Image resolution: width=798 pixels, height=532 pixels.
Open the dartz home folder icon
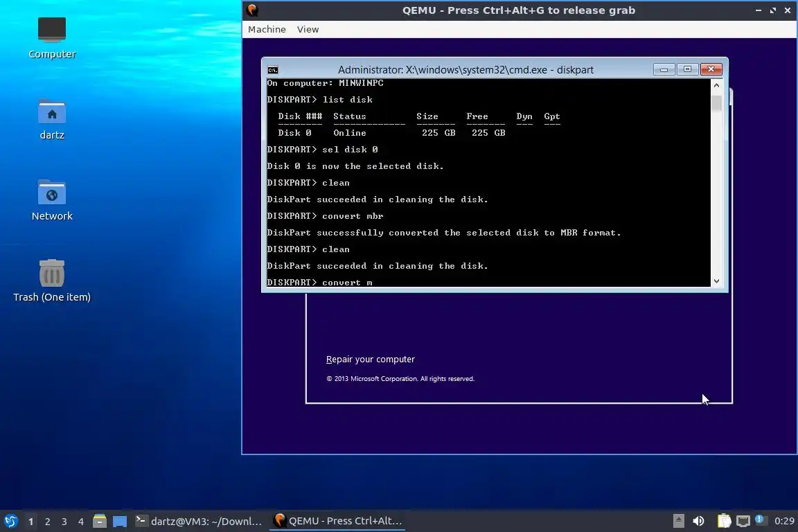[x=52, y=119]
